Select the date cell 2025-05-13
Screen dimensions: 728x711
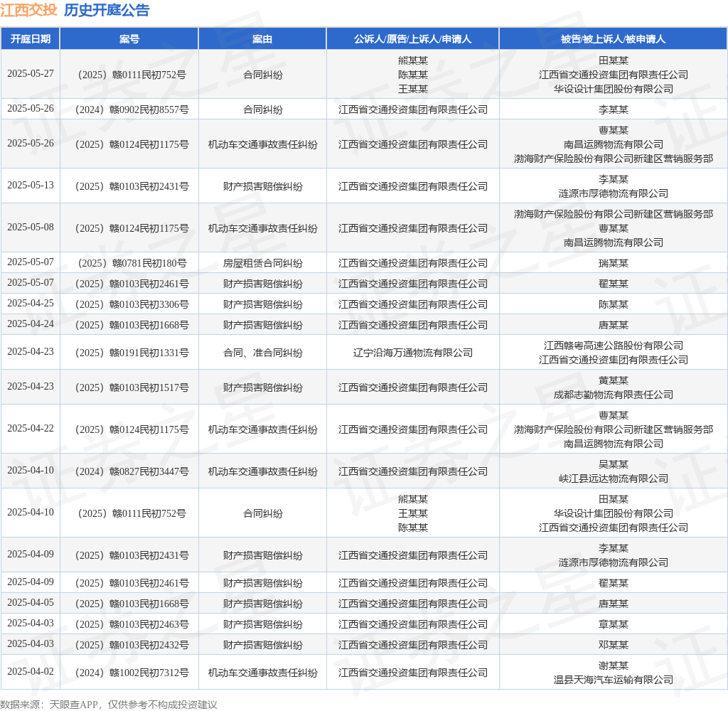click(30, 186)
